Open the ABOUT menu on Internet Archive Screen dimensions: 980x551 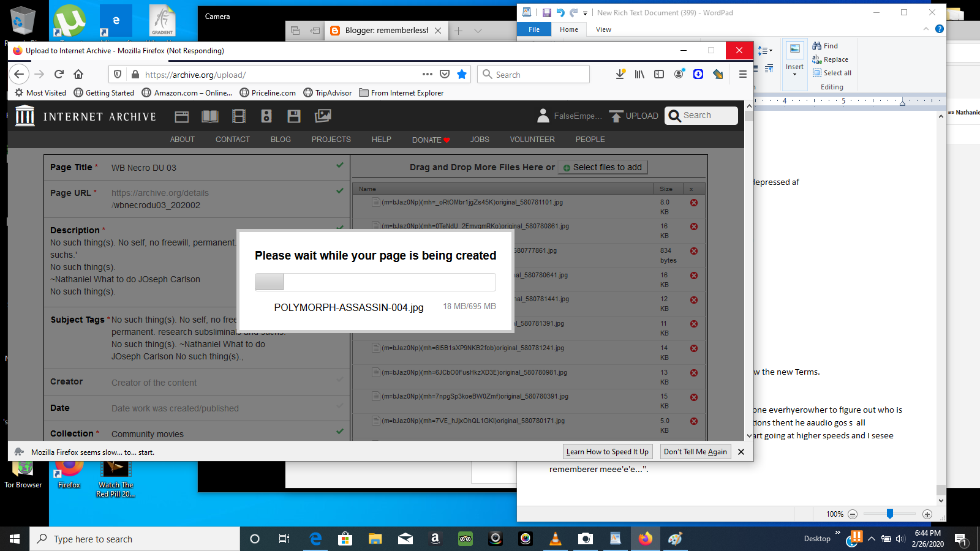(x=182, y=140)
